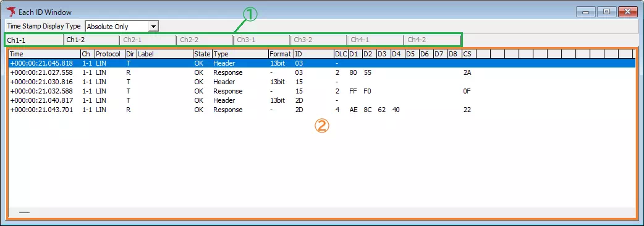Screen dimensions: 644x226
Task: Switch to the Ch1-2 tab
Action: click(x=91, y=40)
